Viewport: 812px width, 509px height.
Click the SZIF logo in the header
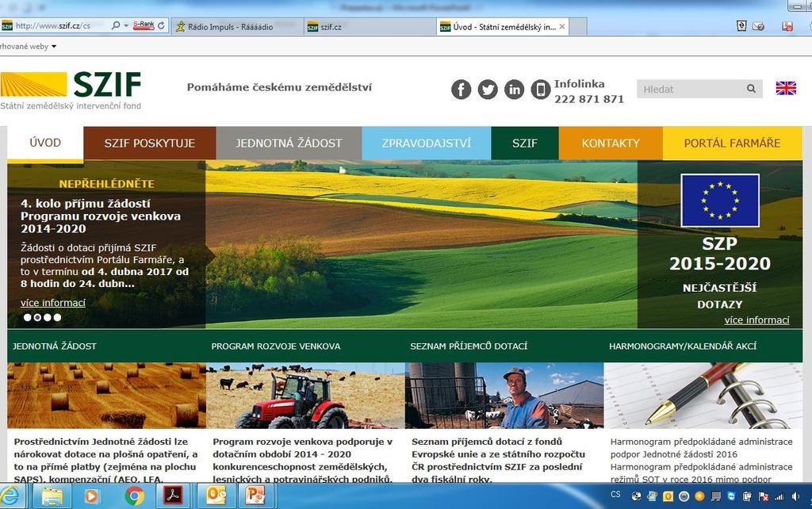tap(71, 90)
